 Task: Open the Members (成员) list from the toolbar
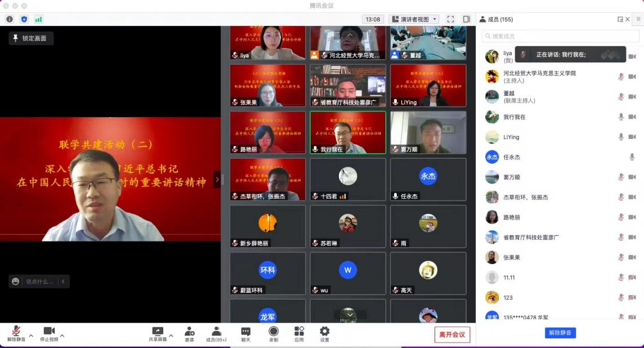[216, 334]
